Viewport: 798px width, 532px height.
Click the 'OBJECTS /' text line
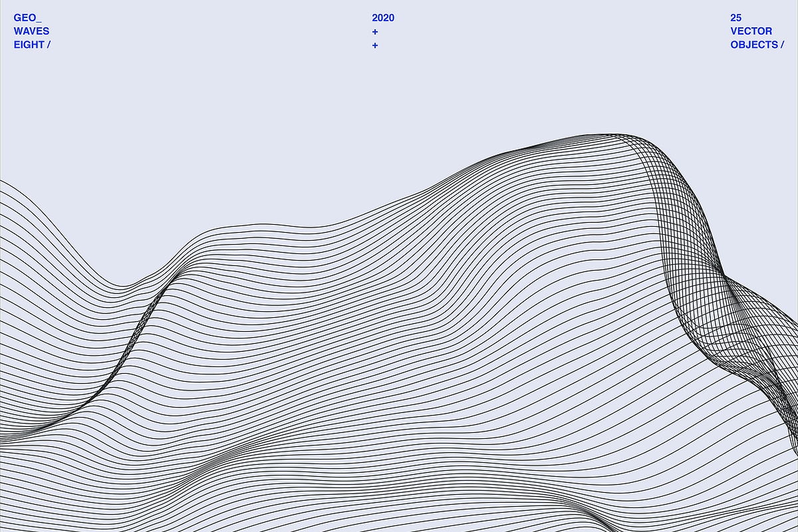tap(757, 45)
